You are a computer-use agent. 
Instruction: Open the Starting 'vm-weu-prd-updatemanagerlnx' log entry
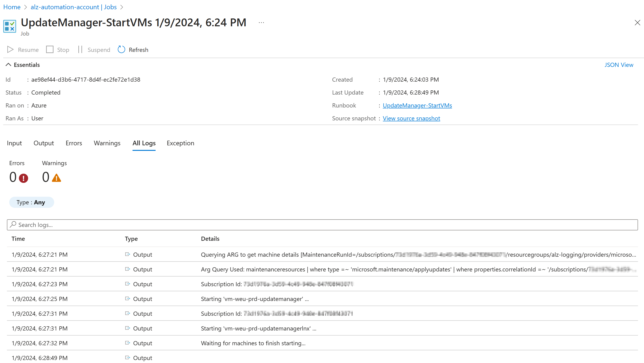[259, 328]
